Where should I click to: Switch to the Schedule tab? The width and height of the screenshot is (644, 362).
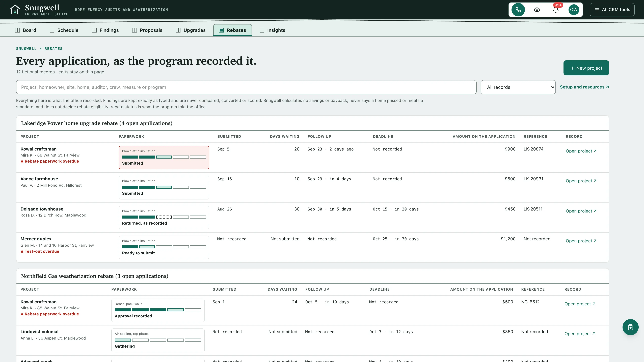64,30
